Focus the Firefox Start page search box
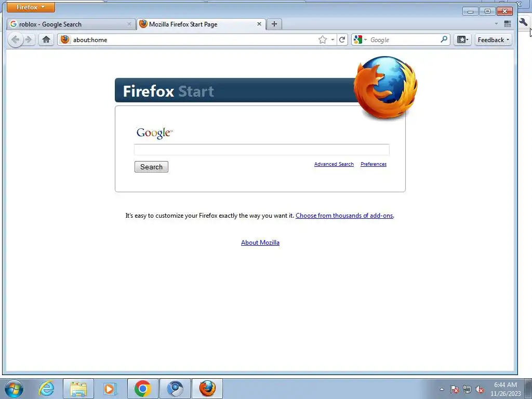The image size is (532, 399). click(262, 150)
